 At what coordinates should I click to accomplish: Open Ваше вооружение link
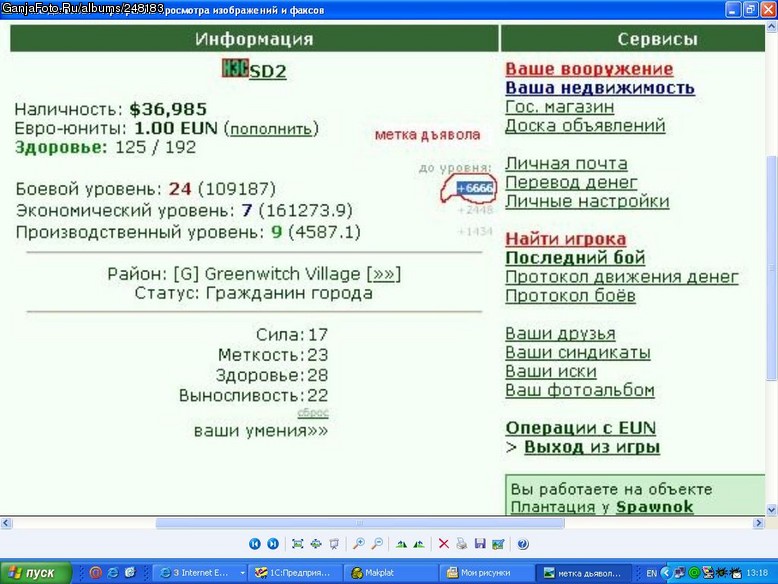(589, 69)
